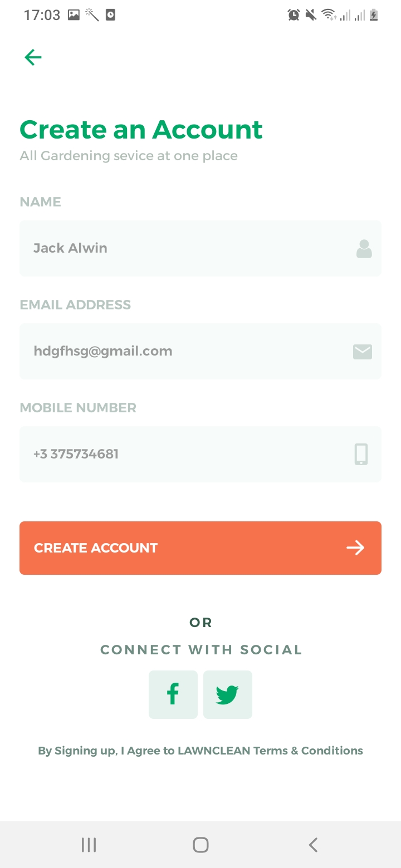This screenshot has height=868, width=401.
Task: Submit the Create Account button
Action: [200, 548]
